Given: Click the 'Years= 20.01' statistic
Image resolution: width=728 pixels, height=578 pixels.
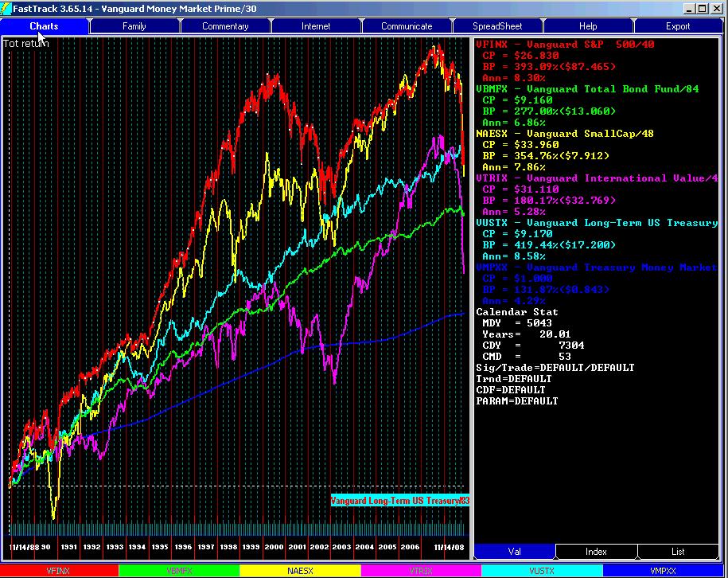Looking at the screenshot, I should [x=527, y=334].
